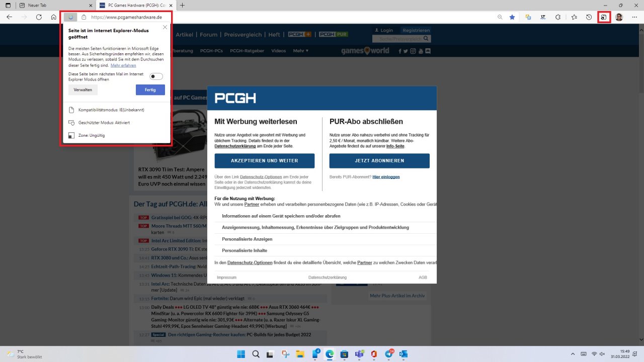Screen dimensions: 644x362
Task: Click the Internet Explorer mode indicator in address bar
Action: click(x=70, y=17)
